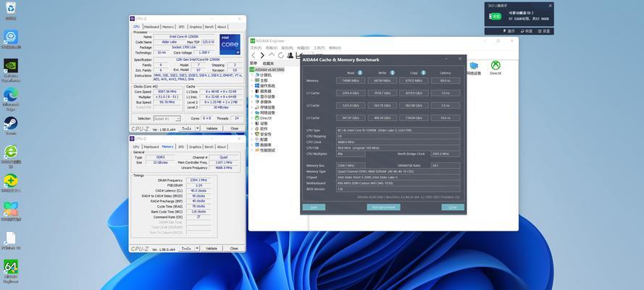Click the Memory Read result field in the benchmark
Screen dimensions: 644x290
[x=351, y=80]
